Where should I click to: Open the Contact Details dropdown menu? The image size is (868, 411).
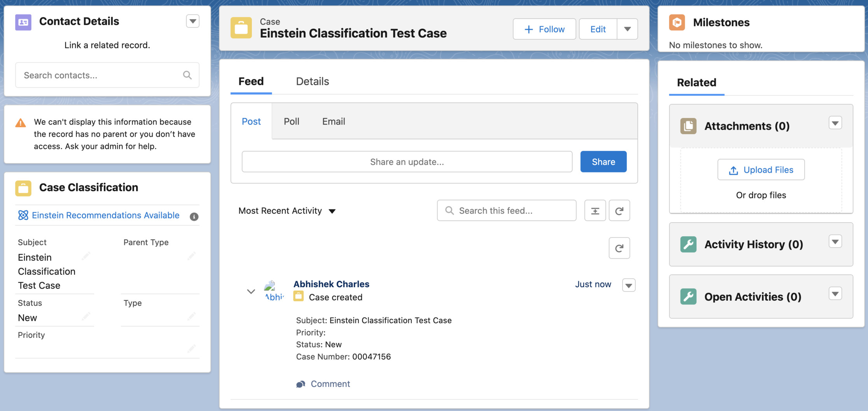192,21
